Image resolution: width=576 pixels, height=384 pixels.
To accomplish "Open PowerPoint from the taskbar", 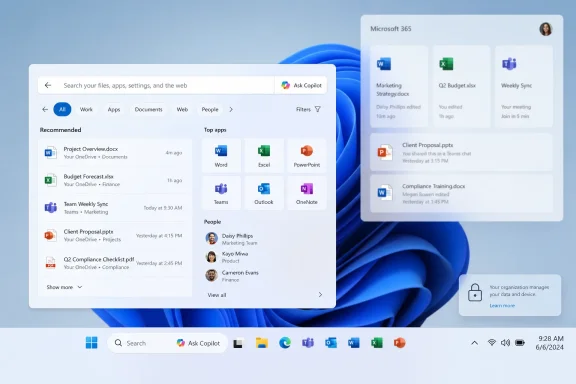I will tap(400, 343).
